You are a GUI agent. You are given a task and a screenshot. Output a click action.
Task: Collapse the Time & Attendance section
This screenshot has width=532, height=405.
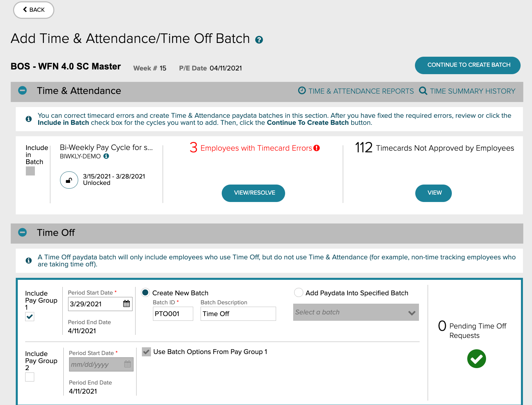(22, 91)
